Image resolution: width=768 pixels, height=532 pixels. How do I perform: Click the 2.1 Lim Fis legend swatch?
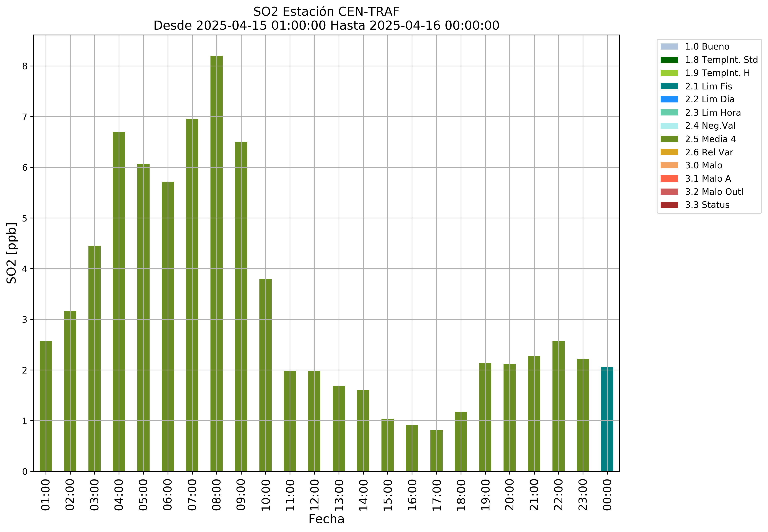click(x=669, y=86)
